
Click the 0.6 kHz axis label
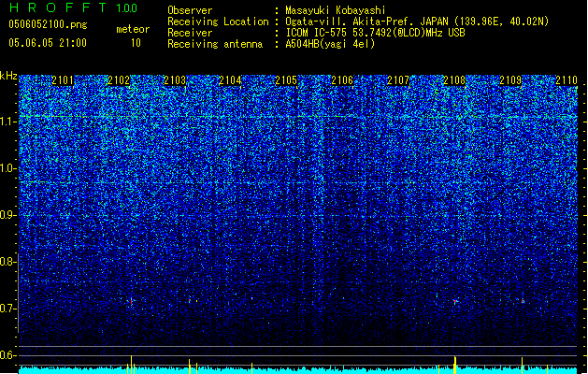(x=8, y=355)
